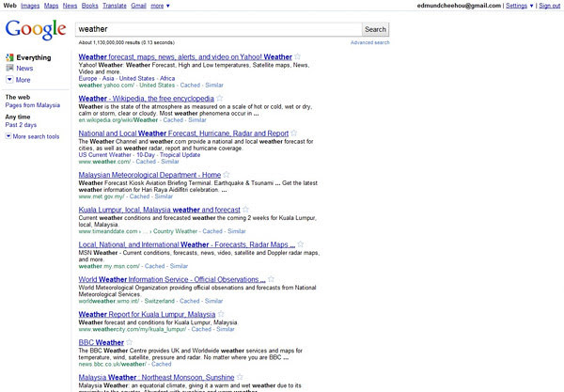Open Translate in top navigation
The height and width of the screenshot is (392, 564).
(x=115, y=6)
